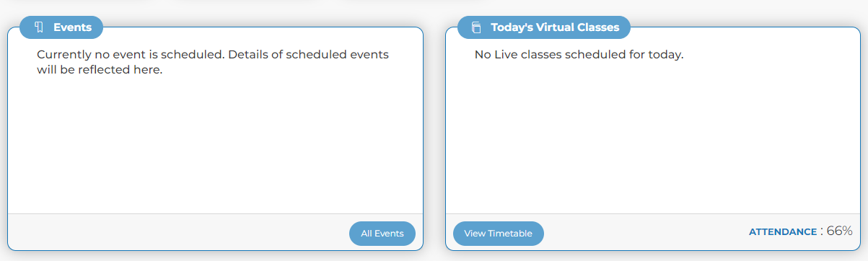The image size is (868, 261).
Task: Click the ATTENDANCE label
Action: [x=782, y=232]
